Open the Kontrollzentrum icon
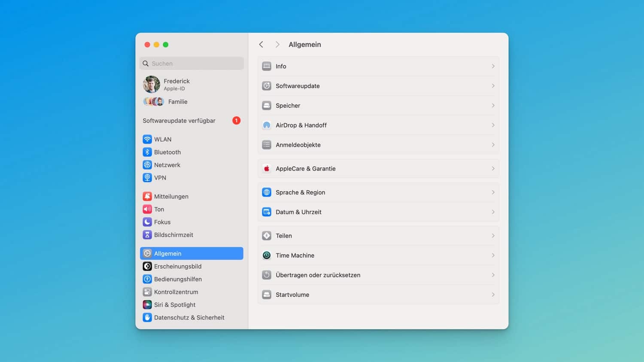This screenshot has width=644, height=362. click(147, 292)
